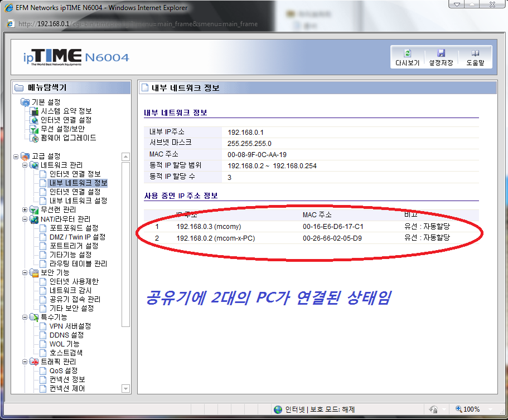Open WOL 기능 page
The image size is (508, 420).
[x=64, y=344]
